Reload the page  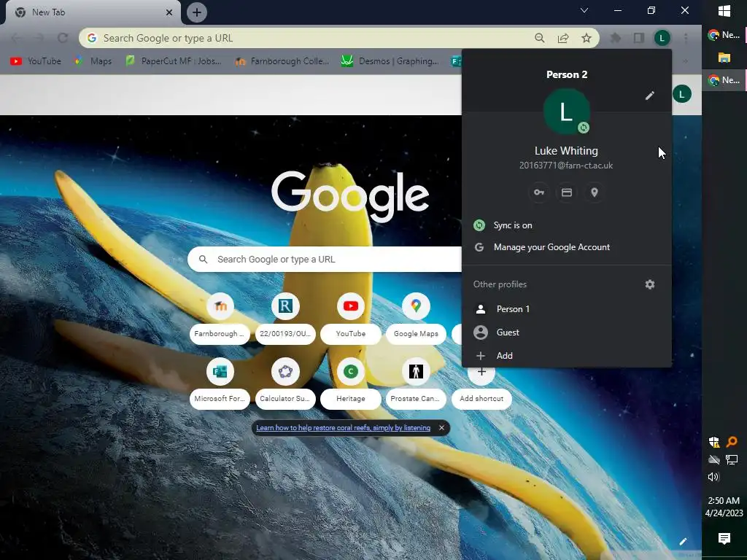[x=63, y=38]
